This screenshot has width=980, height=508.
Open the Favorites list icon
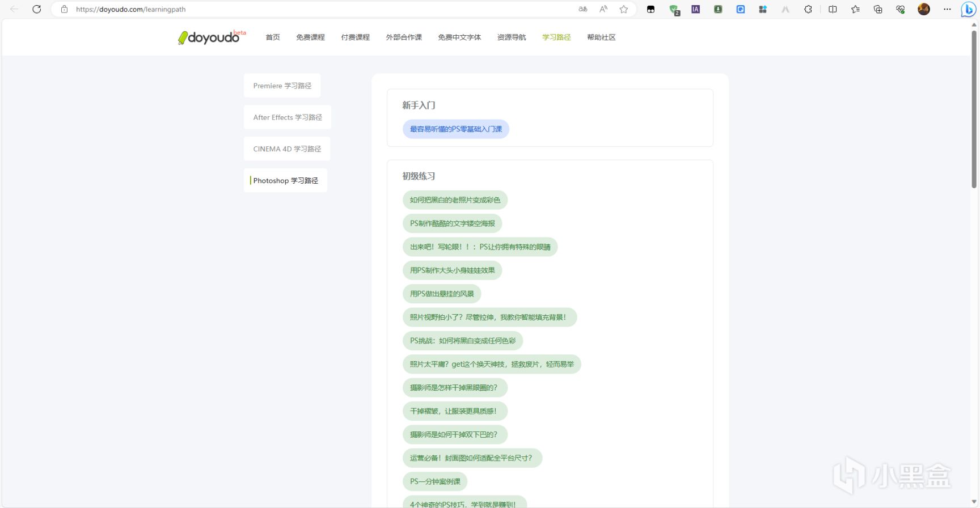coord(855,9)
